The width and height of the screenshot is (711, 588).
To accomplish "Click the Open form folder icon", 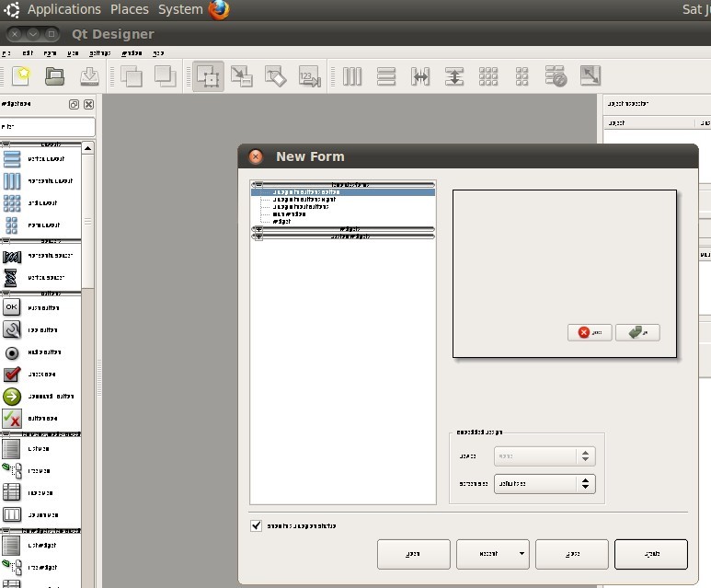I will pyautogui.click(x=54, y=76).
